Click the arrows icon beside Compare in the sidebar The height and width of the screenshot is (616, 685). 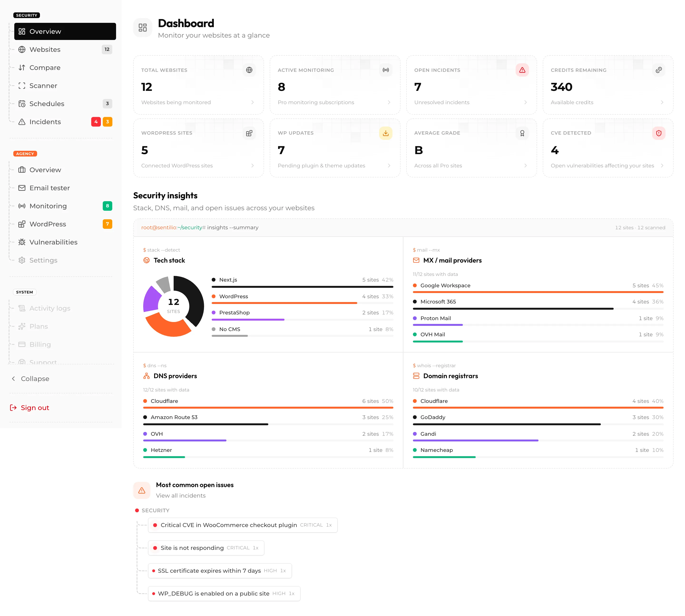(x=22, y=67)
